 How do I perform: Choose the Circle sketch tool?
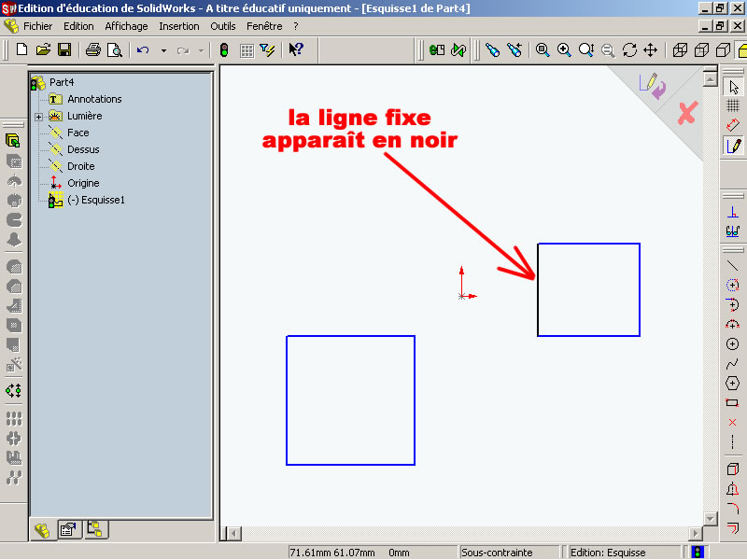pyautogui.click(x=733, y=343)
